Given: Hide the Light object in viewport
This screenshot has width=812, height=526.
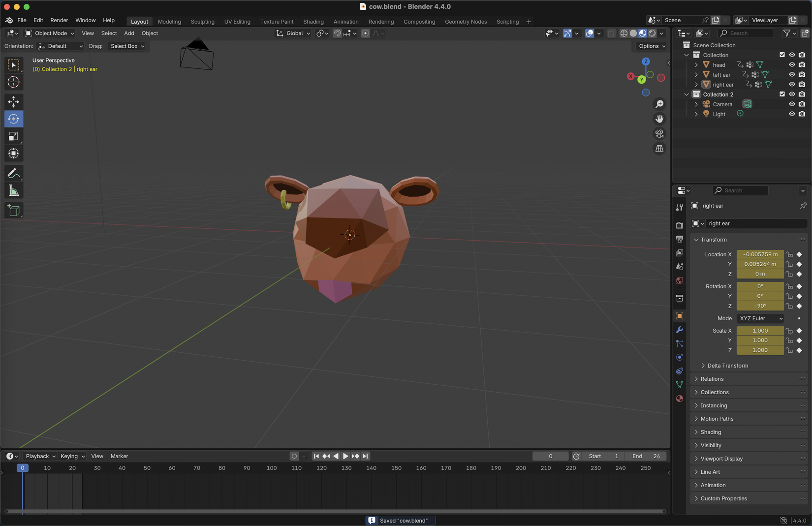Looking at the screenshot, I should pyautogui.click(x=792, y=114).
